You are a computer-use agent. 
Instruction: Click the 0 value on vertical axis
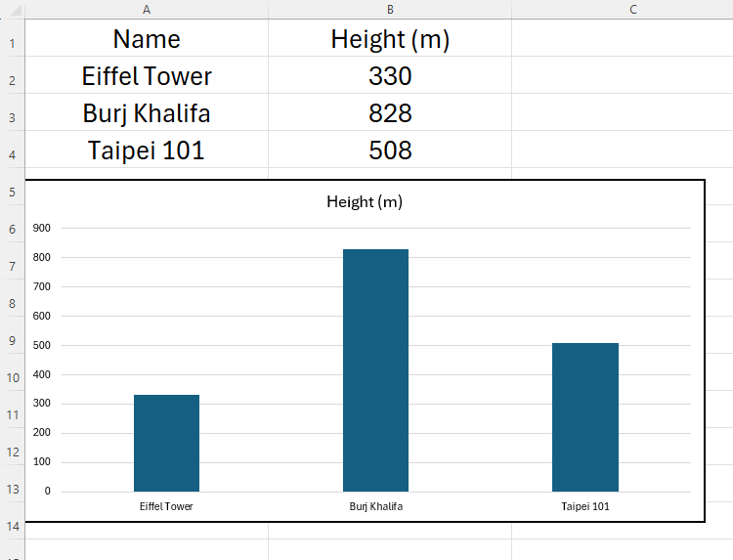47,491
